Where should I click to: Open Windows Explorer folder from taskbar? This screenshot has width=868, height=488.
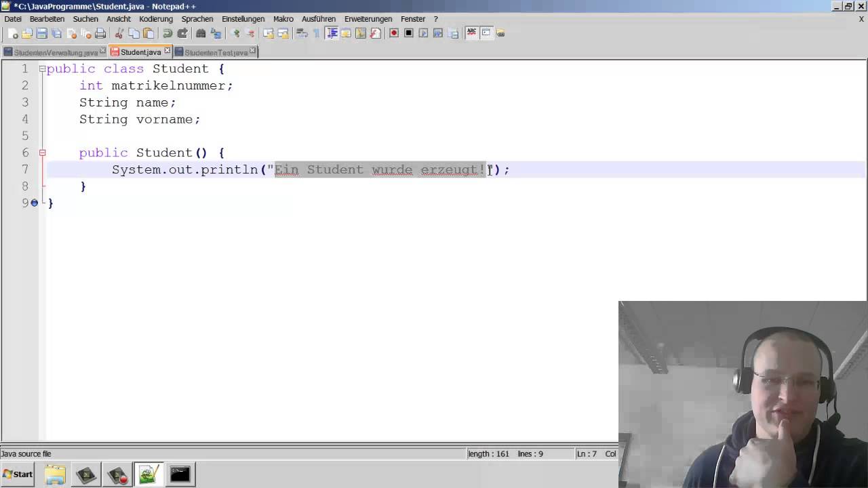pyautogui.click(x=55, y=474)
